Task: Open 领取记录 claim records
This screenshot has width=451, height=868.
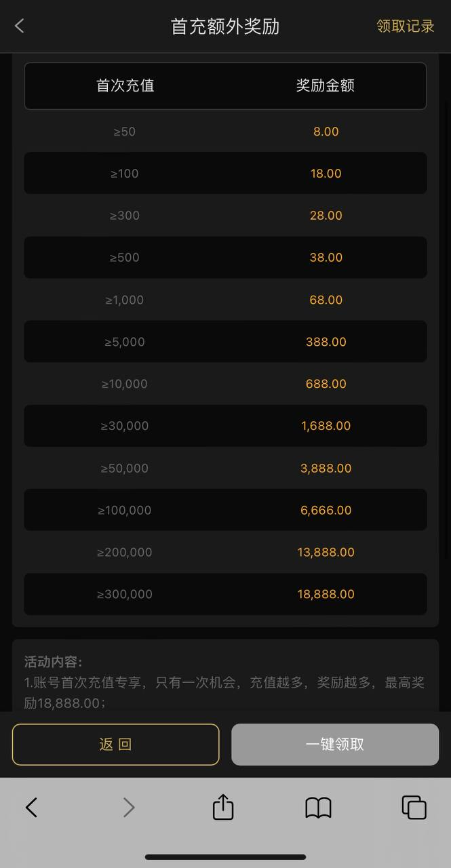Action: pyautogui.click(x=405, y=26)
